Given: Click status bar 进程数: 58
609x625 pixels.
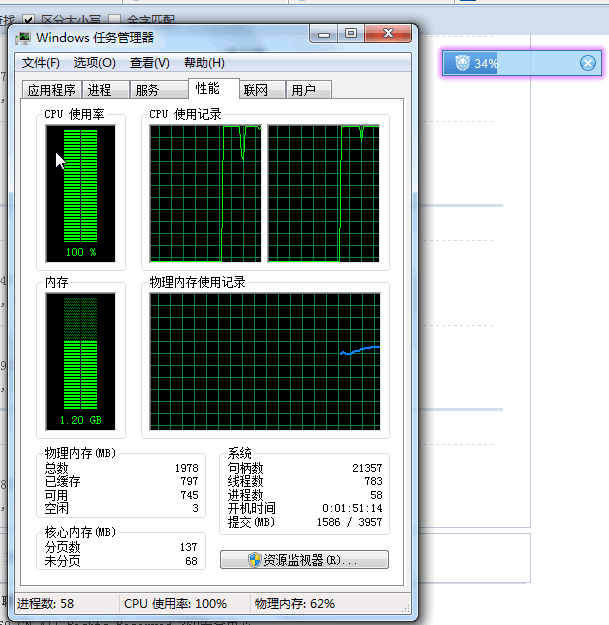Looking at the screenshot, I should tap(45, 603).
